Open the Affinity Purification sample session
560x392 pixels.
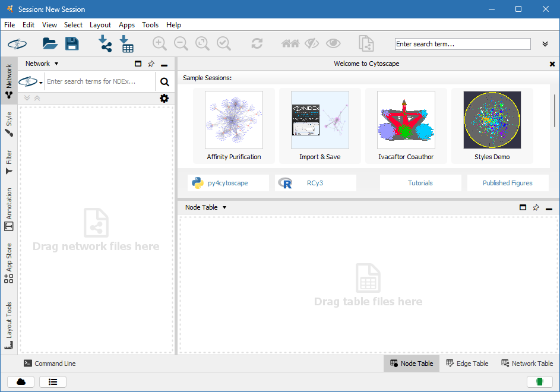(x=234, y=126)
